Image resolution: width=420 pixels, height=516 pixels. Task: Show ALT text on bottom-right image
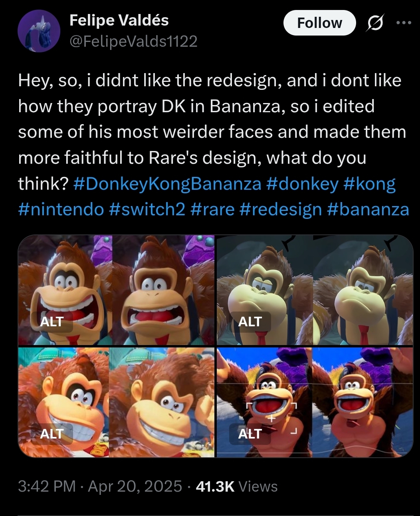pos(250,434)
